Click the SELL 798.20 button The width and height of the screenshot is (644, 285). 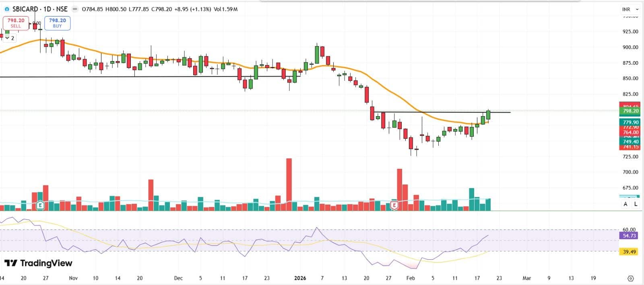click(x=16, y=23)
